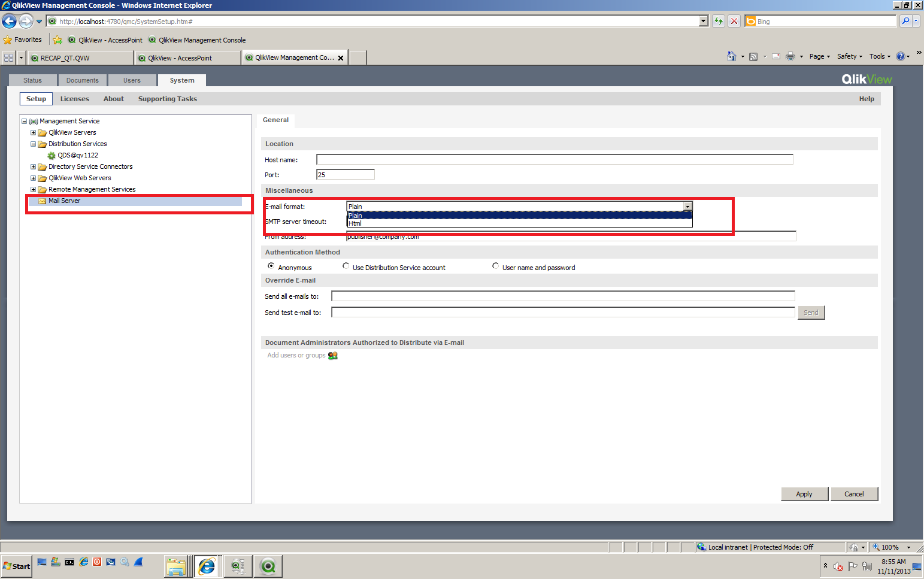This screenshot has width=924, height=579.
Task: Expand Remote Management Services node
Action: point(34,190)
